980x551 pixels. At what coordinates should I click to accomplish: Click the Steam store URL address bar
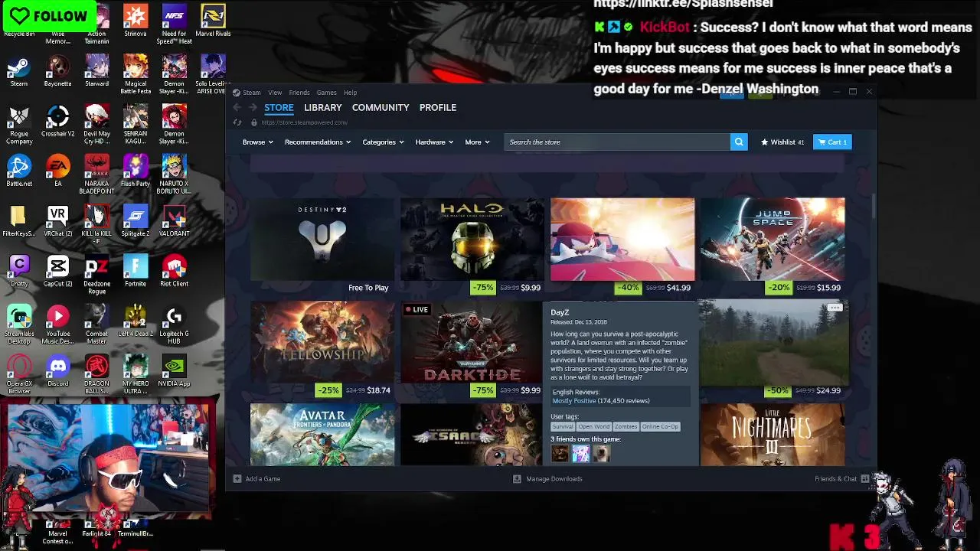[x=304, y=122]
